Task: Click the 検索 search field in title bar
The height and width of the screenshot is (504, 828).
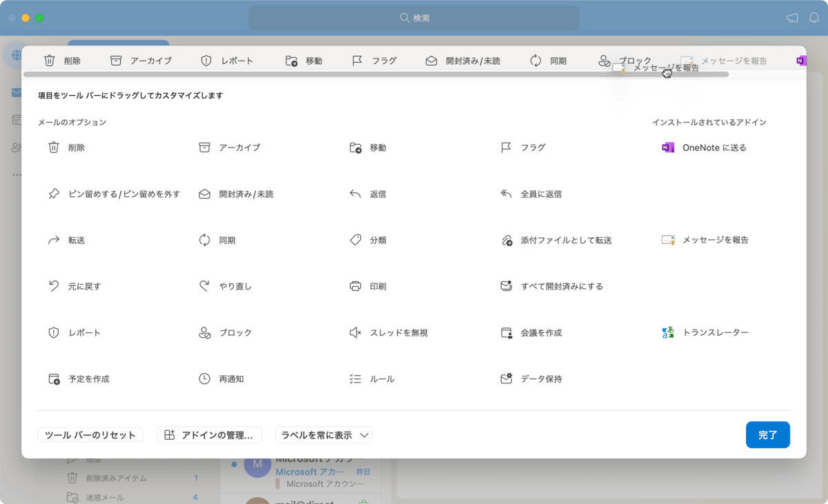Action: pos(414,18)
